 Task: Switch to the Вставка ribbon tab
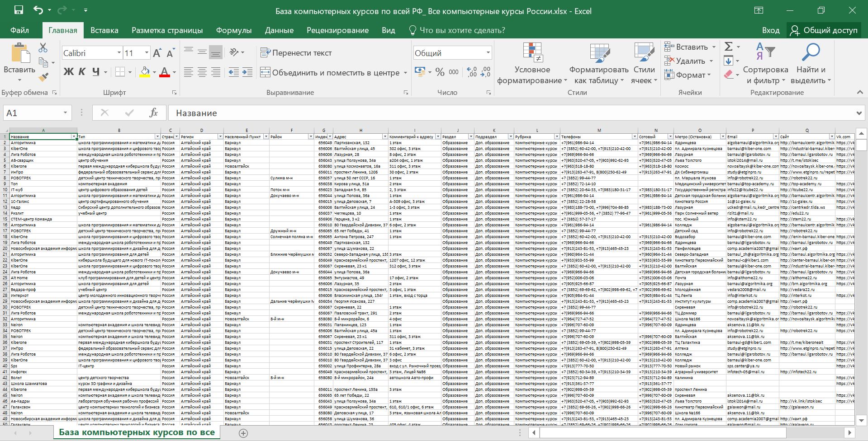pos(104,30)
